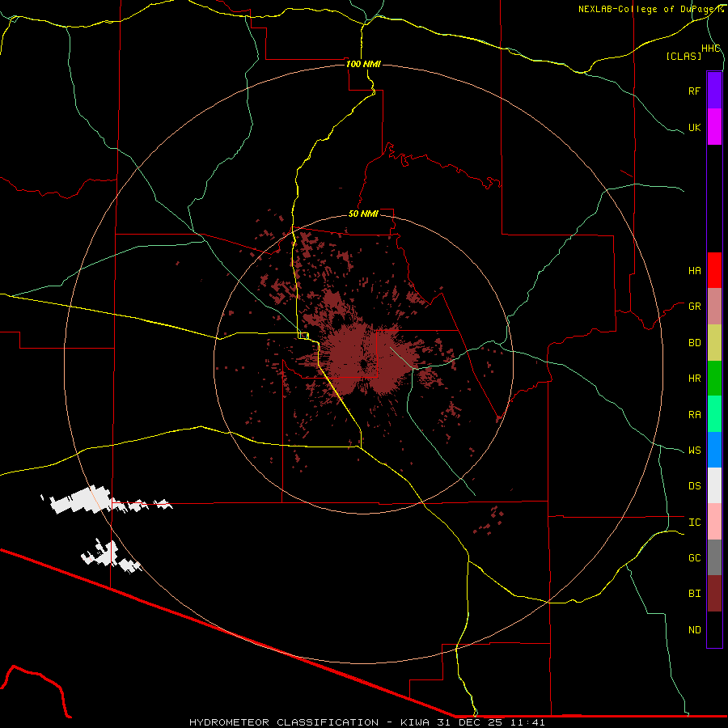Click the "[CLAS]" units label
Viewport: 728px width, 728px height.
click(x=684, y=56)
